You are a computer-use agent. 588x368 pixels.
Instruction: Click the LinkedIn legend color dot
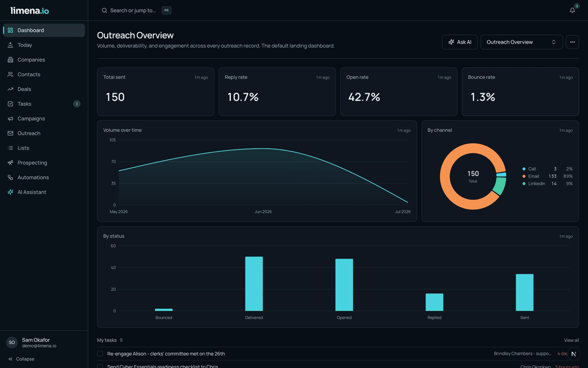click(524, 184)
